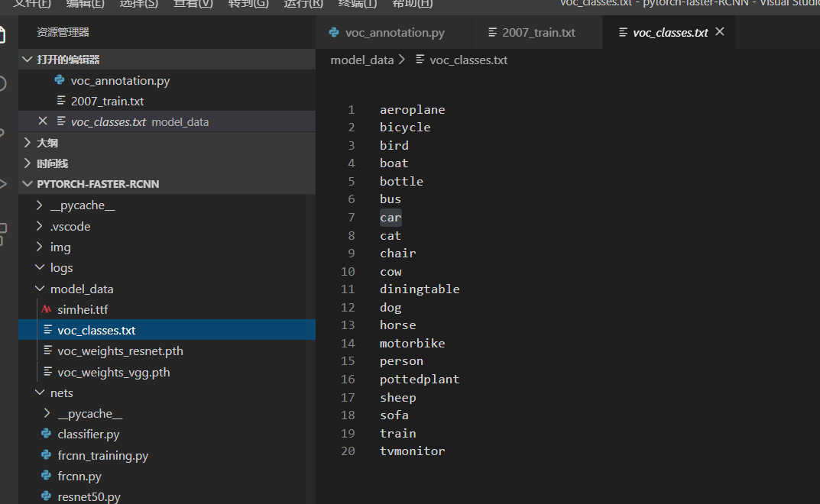Click the Python icon on voc_annotation.py tab

tap(334, 32)
